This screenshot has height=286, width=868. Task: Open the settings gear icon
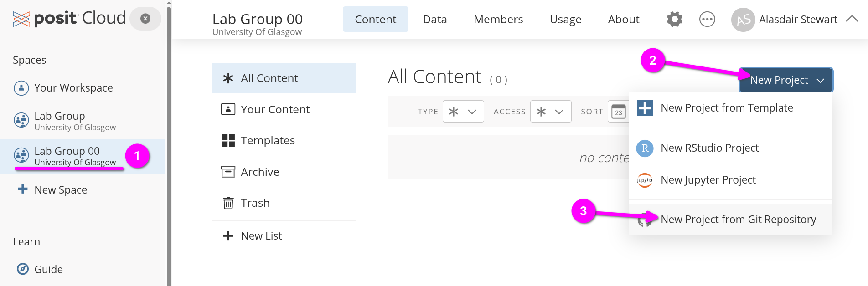point(674,20)
